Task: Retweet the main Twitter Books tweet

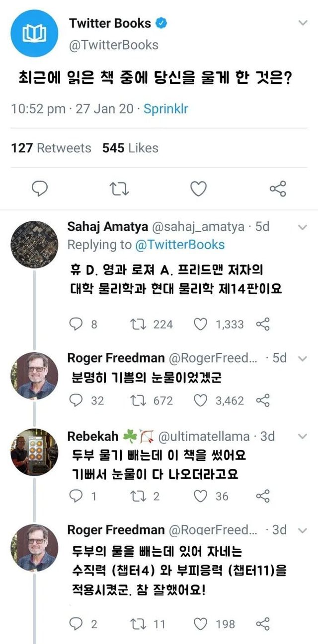Action: 118,189
